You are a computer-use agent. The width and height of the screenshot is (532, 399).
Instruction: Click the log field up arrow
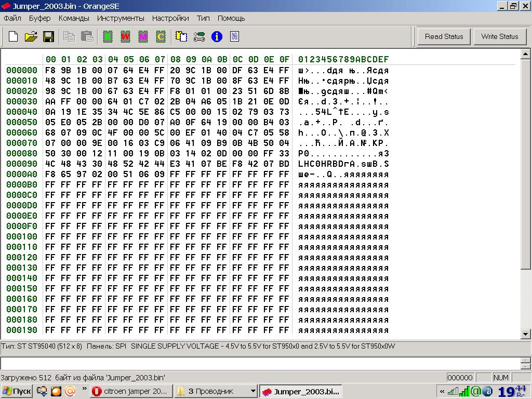coord(526,361)
